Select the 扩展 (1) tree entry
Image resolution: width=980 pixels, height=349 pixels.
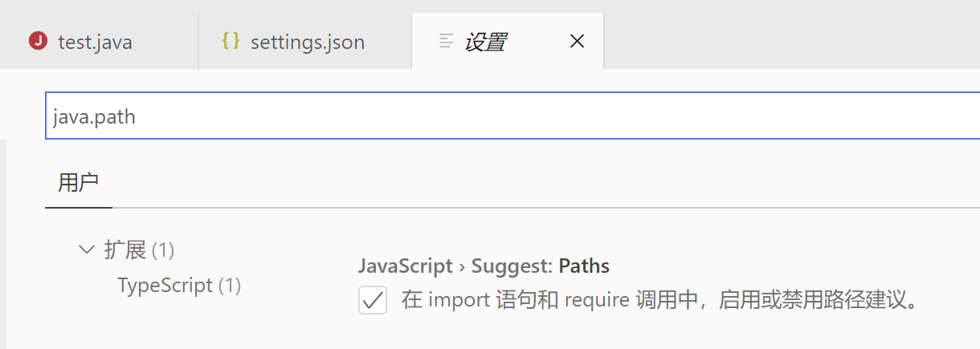click(x=139, y=250)
